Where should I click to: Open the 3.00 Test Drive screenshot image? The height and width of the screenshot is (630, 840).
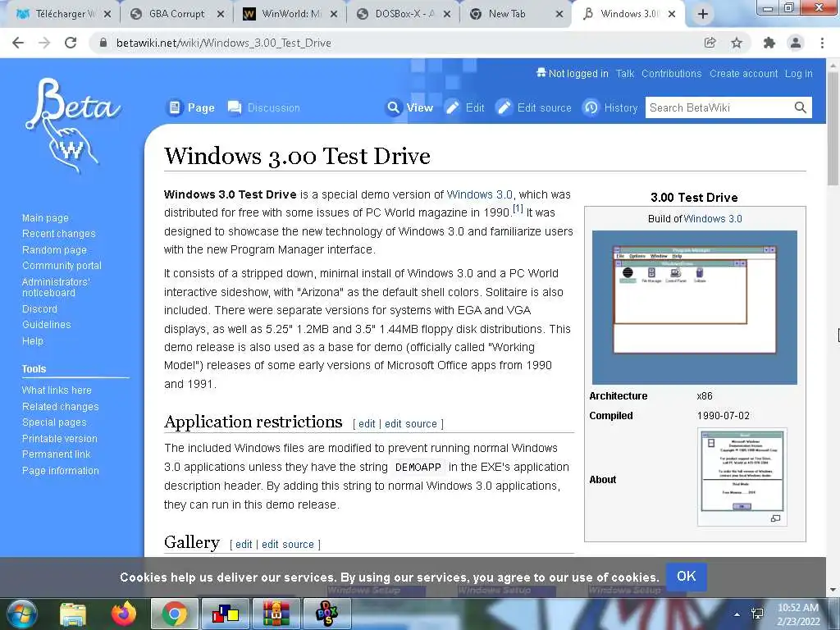[x=694, y=308]
